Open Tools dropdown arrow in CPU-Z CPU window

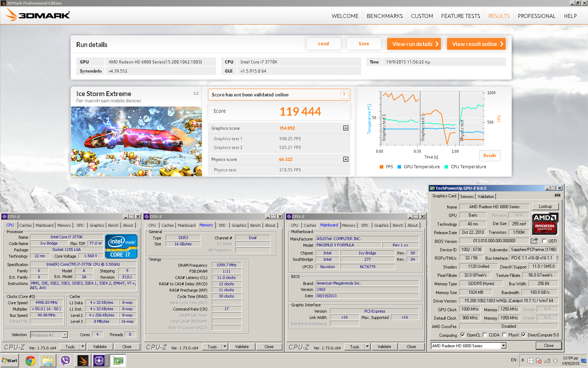83,347
